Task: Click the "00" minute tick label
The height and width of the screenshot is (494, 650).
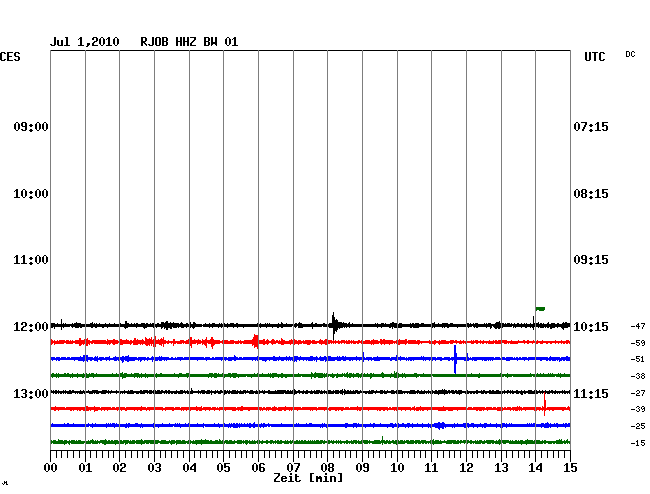Action: (51, 468)
